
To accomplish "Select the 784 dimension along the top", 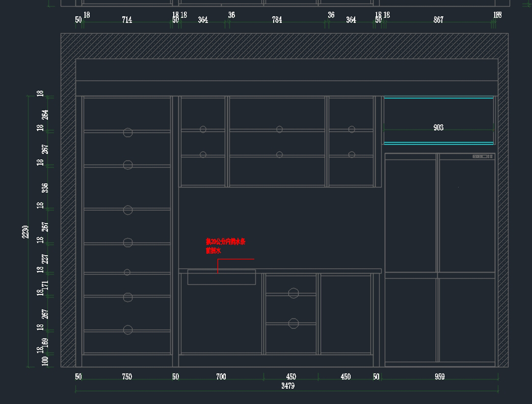I will (277, 20).
